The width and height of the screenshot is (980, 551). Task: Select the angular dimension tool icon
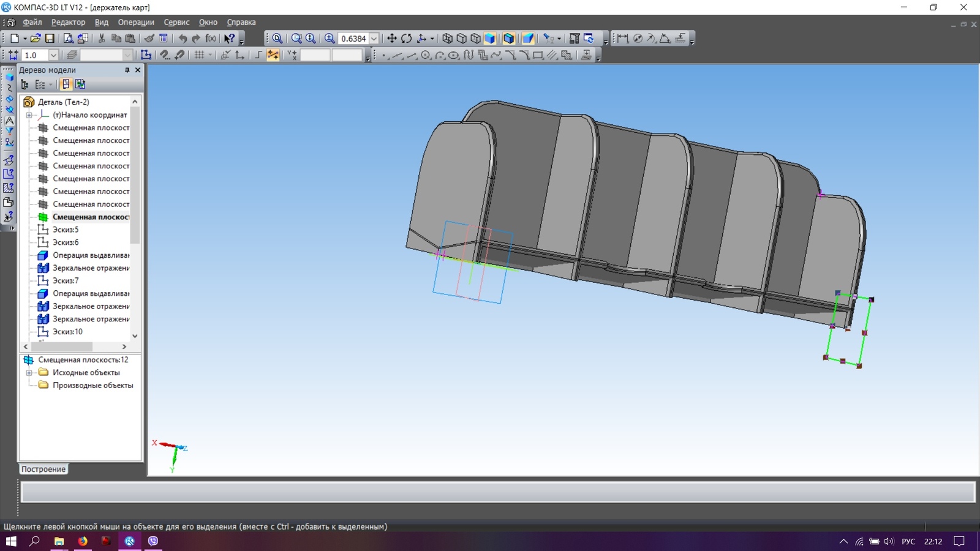(665, 38)
